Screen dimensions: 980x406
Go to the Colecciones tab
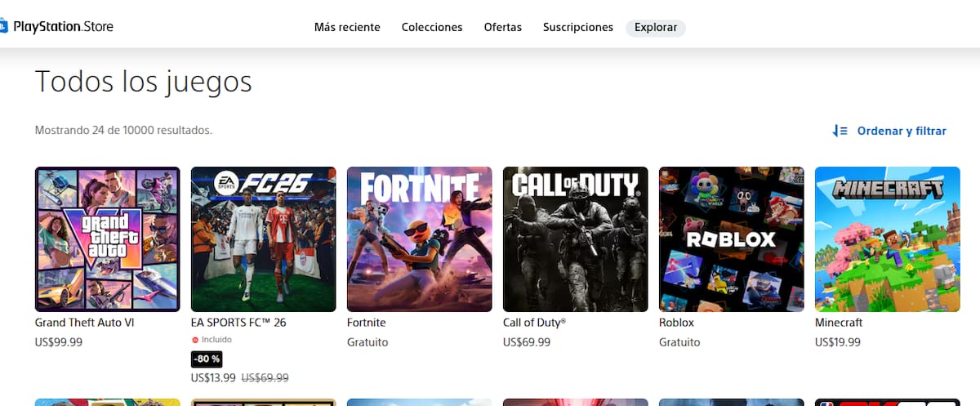(x=432, y=27)
